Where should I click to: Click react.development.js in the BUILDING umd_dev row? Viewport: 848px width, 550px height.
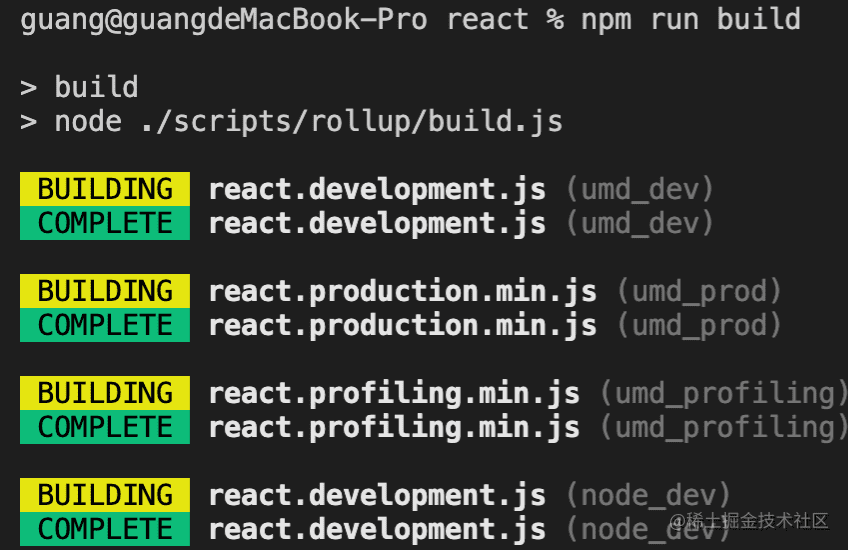377,189
